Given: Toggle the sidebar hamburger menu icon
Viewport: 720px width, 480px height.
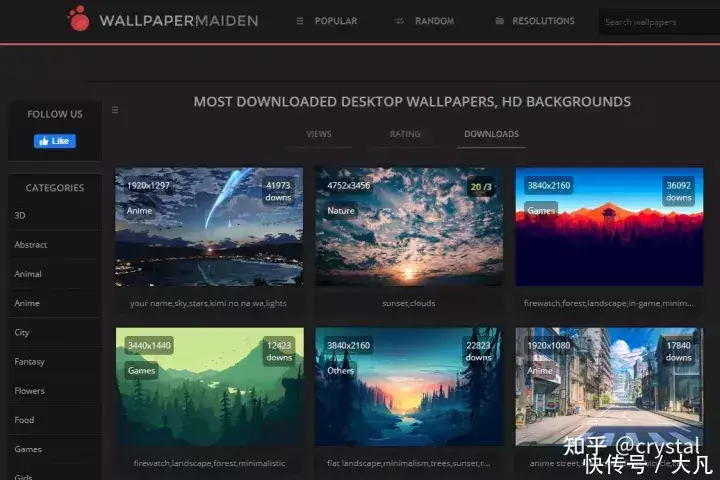Looking at the screenshot, I should [115, 110].
